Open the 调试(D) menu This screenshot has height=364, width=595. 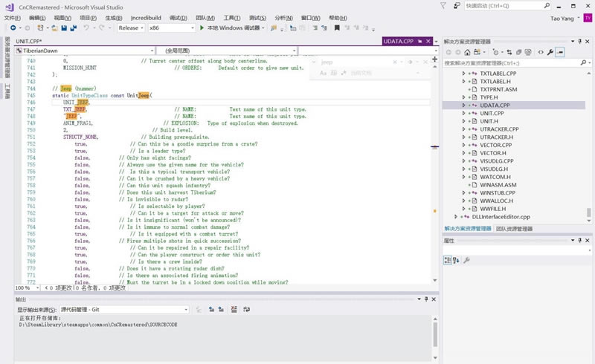point(178,18)
